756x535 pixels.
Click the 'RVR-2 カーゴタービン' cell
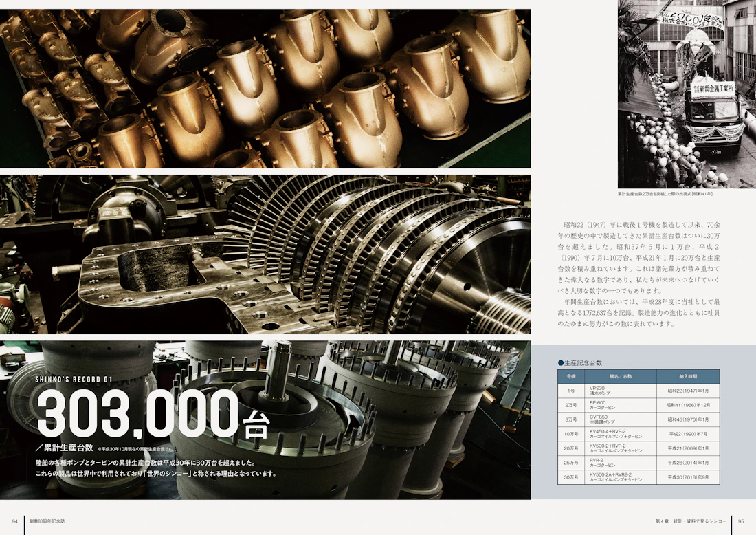click(x=621, y=463)
